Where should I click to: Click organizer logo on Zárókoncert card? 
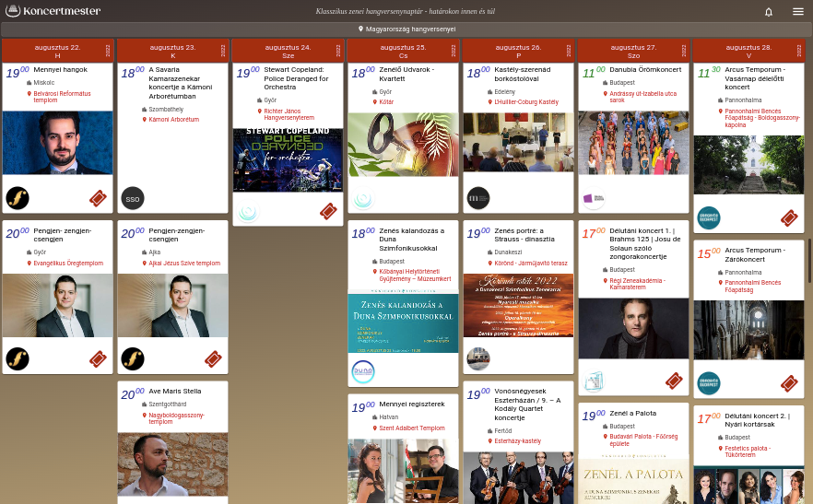point(709,383)
